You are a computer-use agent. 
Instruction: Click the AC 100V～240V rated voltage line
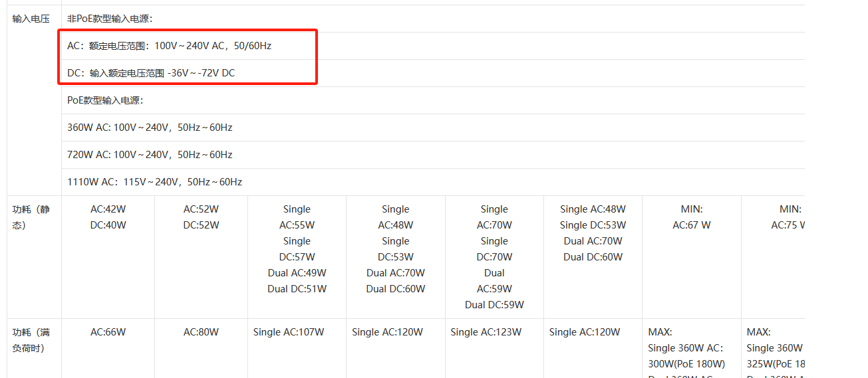tap(169, 46)
